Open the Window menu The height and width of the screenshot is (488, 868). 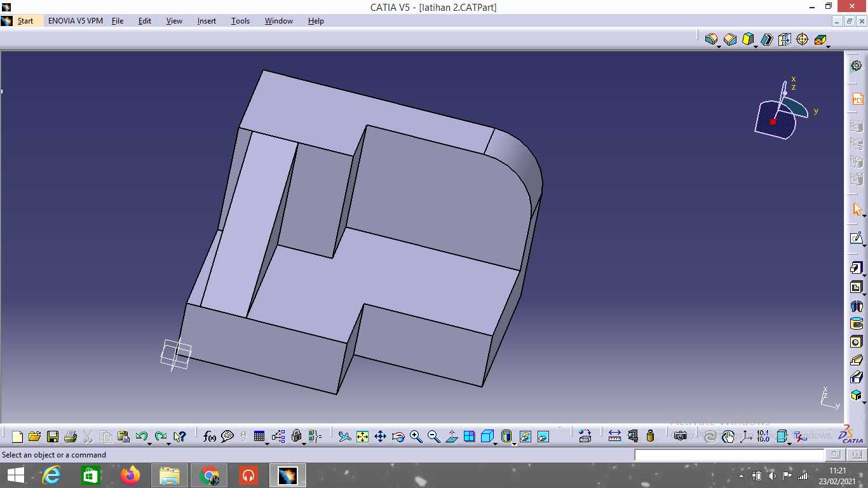click(x=279, y=21)
